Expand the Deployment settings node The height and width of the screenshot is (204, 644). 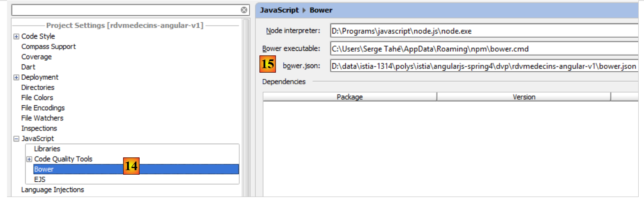point(16,78)
